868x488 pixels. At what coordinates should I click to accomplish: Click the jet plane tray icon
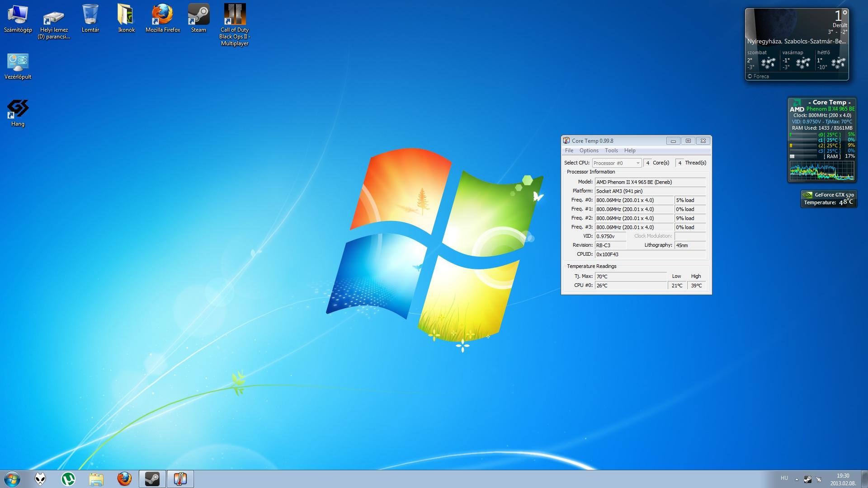(819, 479)
